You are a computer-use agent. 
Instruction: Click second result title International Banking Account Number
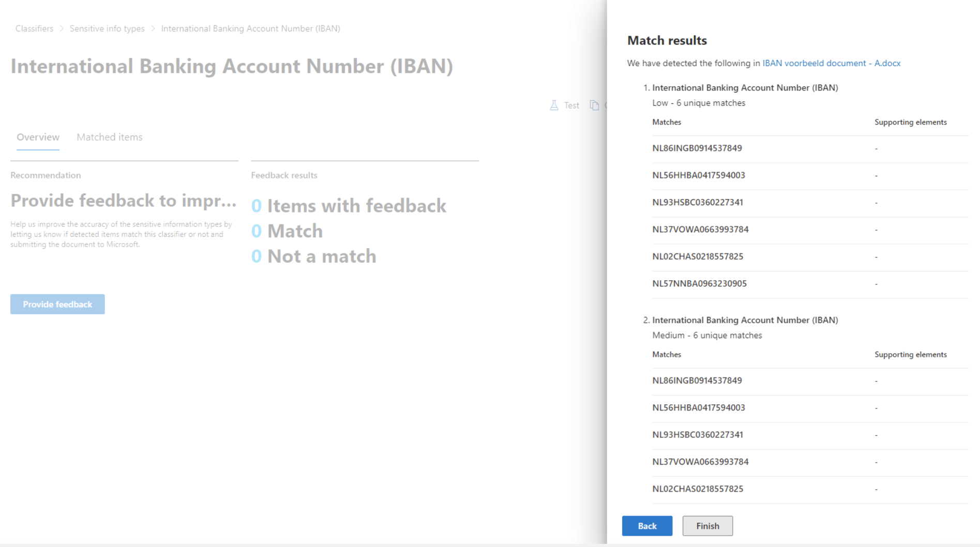(745, 321)
